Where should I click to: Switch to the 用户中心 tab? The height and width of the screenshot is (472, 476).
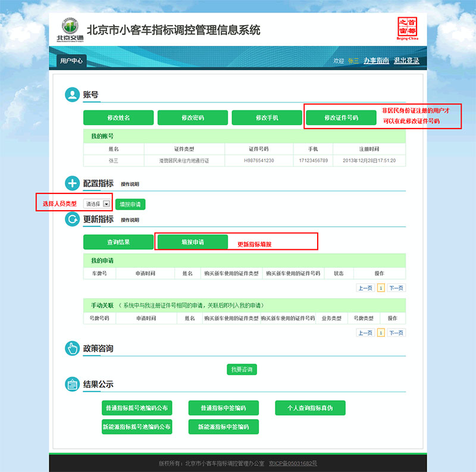(70, 60)
